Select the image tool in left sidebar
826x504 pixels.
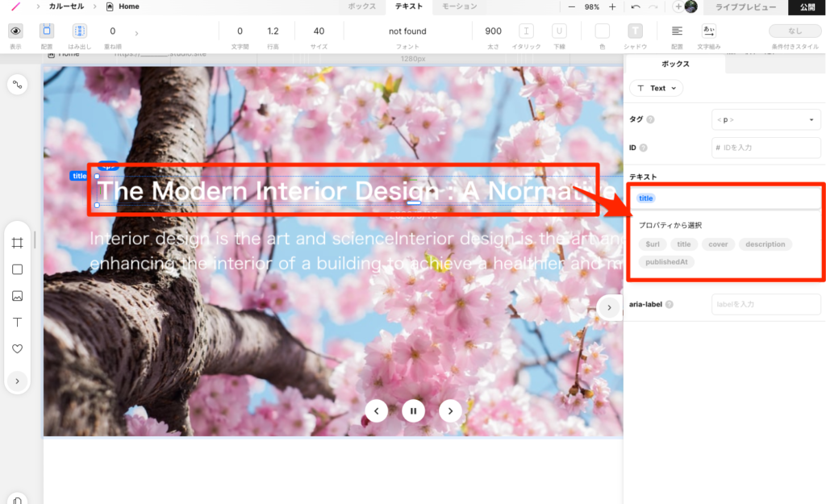[x=18, y=296]
